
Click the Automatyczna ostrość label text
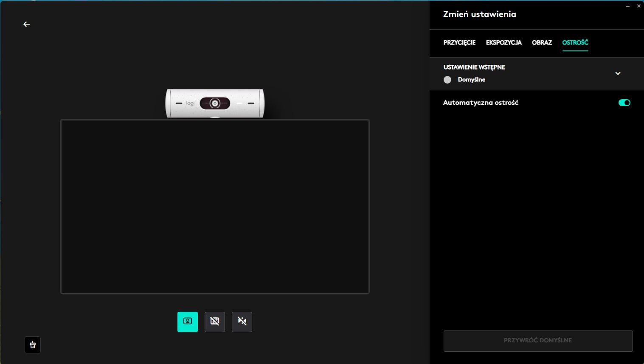point(481,103)
